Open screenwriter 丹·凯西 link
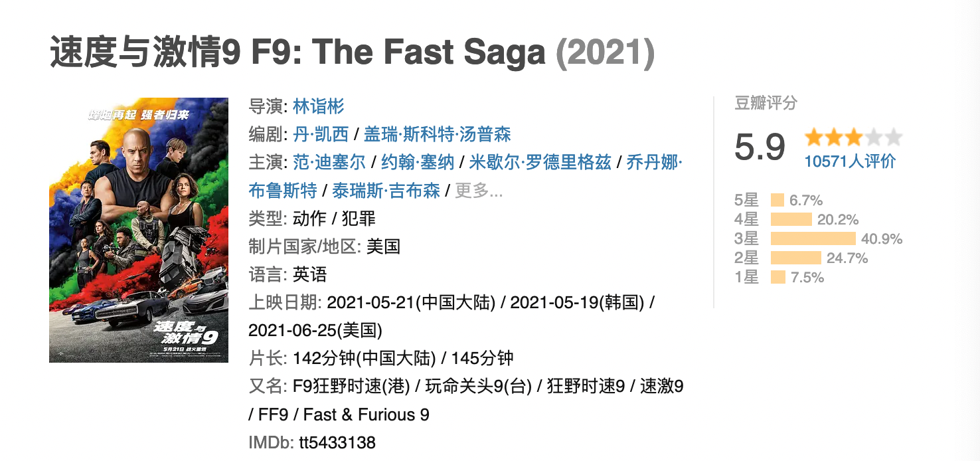This screenshot has height=461, width=980. 321,134
